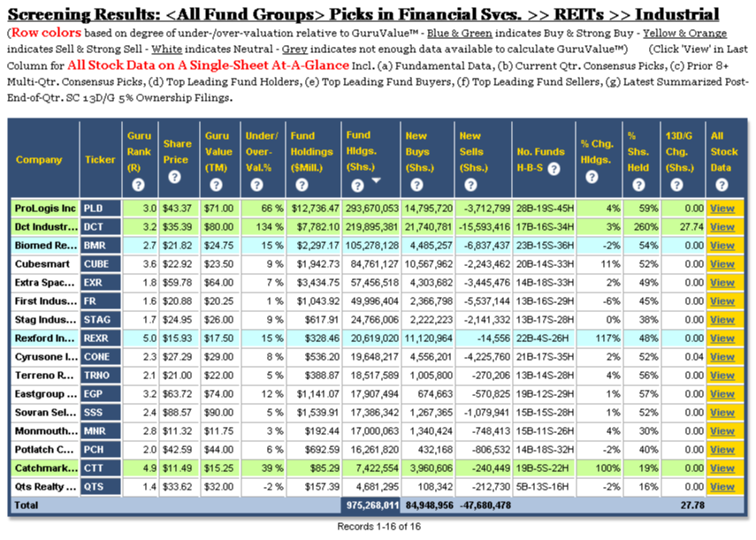756x540 pixels.
Task: Open View link in the DCT row
Action: (x=722, y=227)
